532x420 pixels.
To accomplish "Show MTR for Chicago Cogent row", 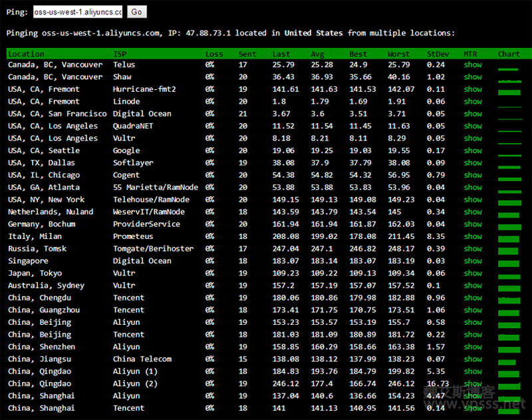I will tap(473, 175).
